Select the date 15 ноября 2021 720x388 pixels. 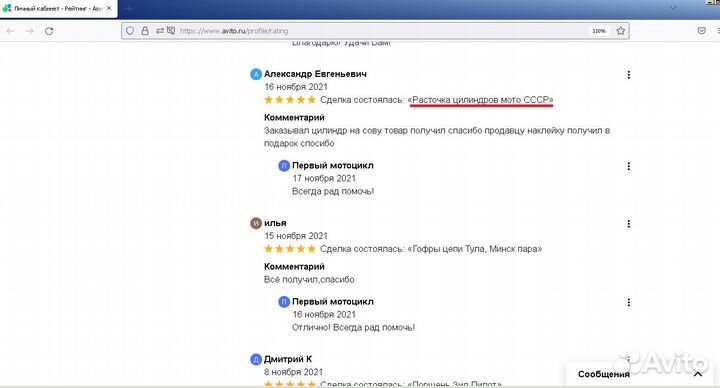[x=296, y=236]
